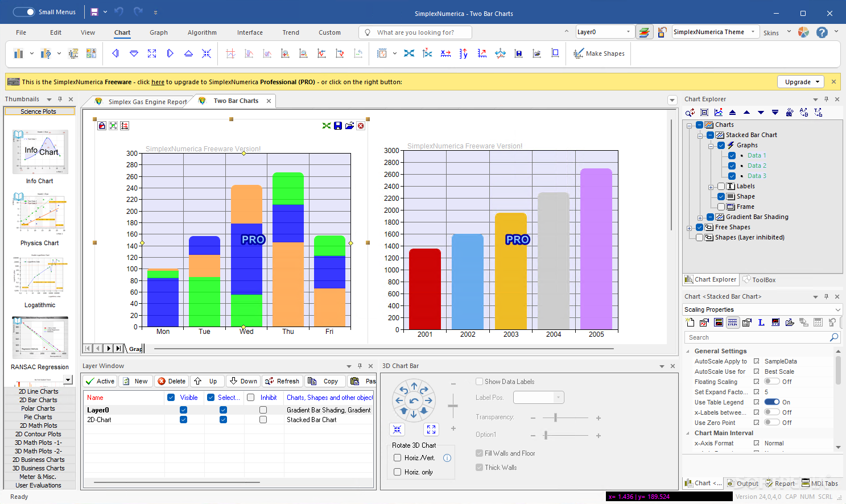Screen dimensions: 846x504
Task: Uncheck the Data 3 graph checkbox
Action: [x=732, y=176]
